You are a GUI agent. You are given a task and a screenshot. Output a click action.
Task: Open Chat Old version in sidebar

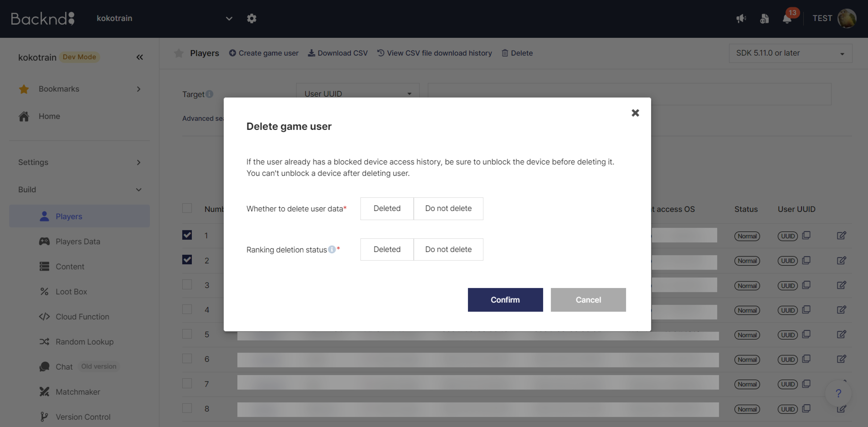coord(80,367)
